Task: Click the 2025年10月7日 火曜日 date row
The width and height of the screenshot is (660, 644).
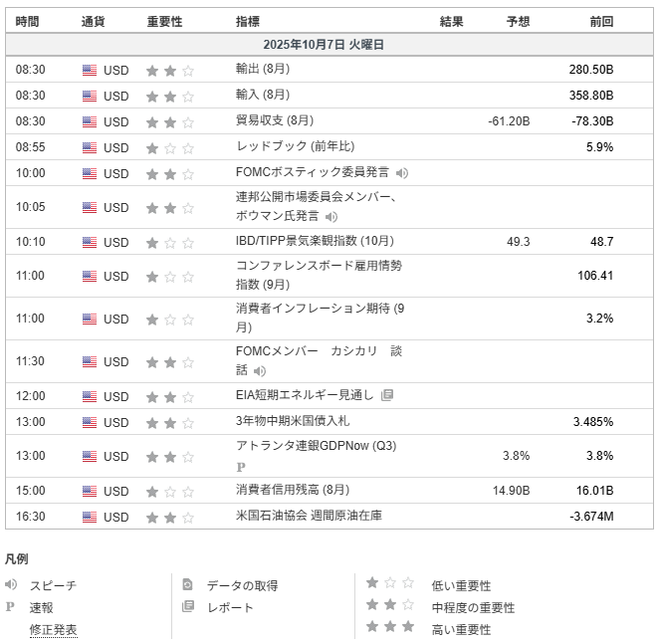Action: pos(330,45)
